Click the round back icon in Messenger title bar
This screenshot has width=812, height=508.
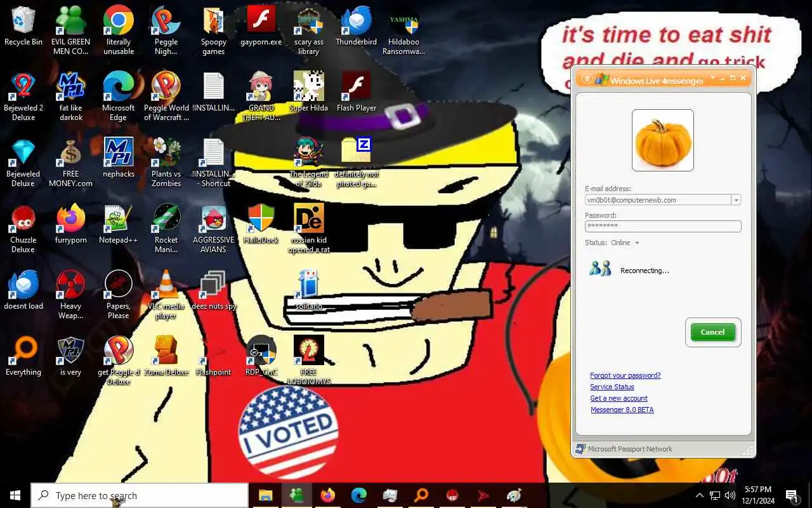587,79
